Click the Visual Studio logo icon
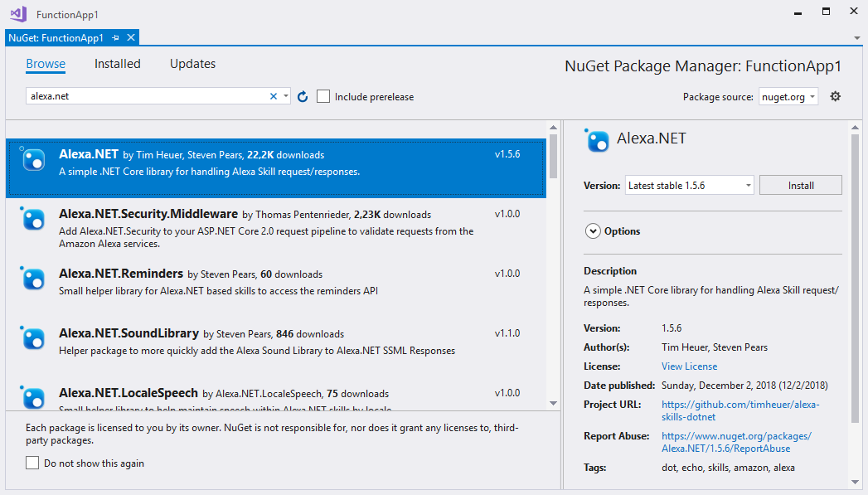Screen dimensions: 868x495 [x=18, y=14]
